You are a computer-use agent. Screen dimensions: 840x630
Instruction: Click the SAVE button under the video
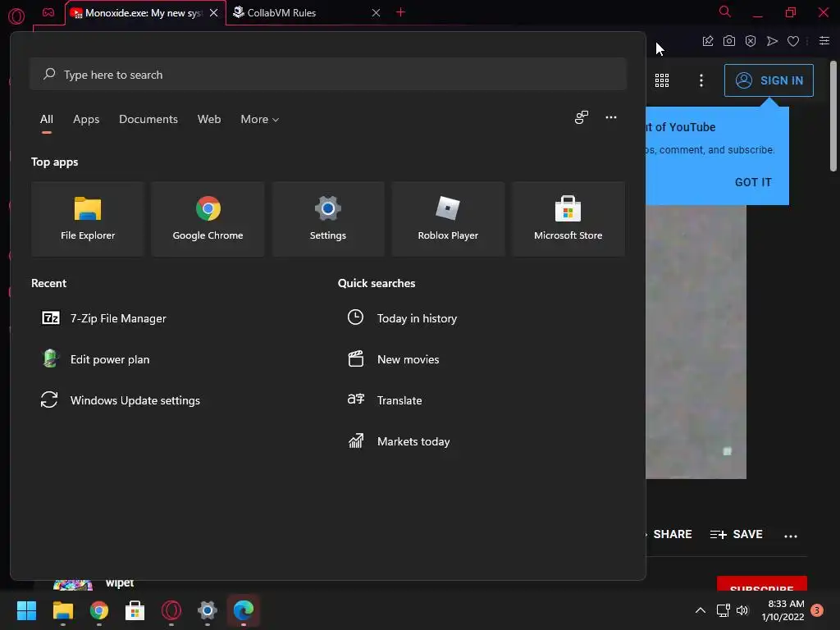click(x=736, y=534)
